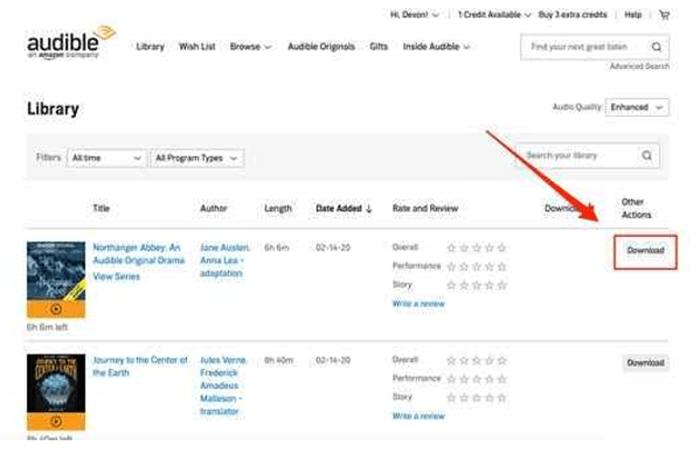Rate Journey to the Center Overall two stars
Viewport: 700px width, 460px height.
pos(464,360)
